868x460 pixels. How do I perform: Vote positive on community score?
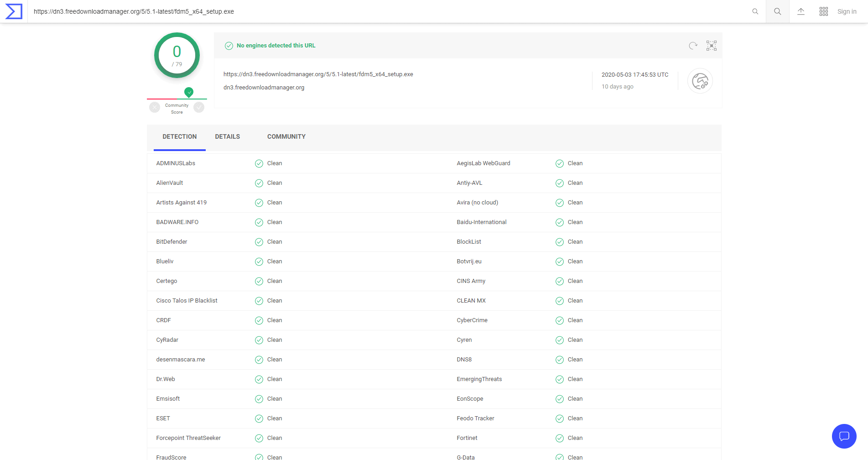coord(199,107)
